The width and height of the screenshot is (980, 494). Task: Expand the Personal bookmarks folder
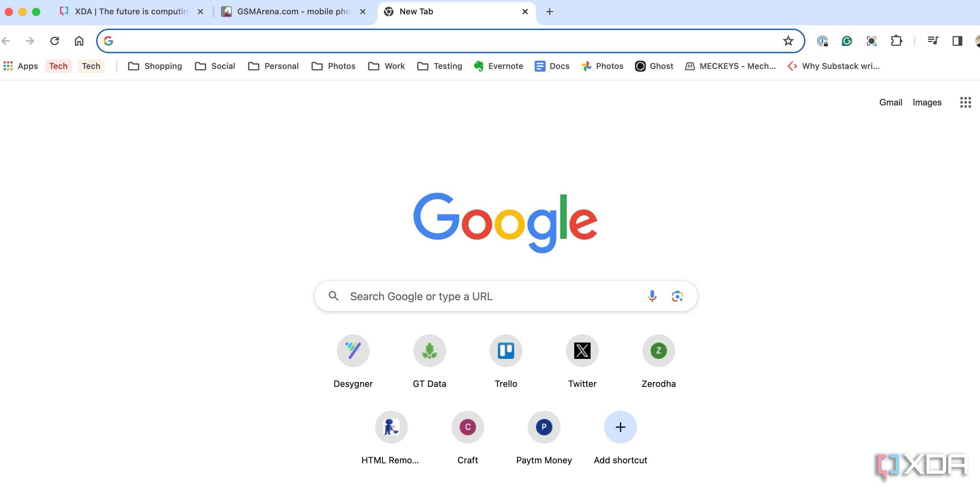click(273, 66)
